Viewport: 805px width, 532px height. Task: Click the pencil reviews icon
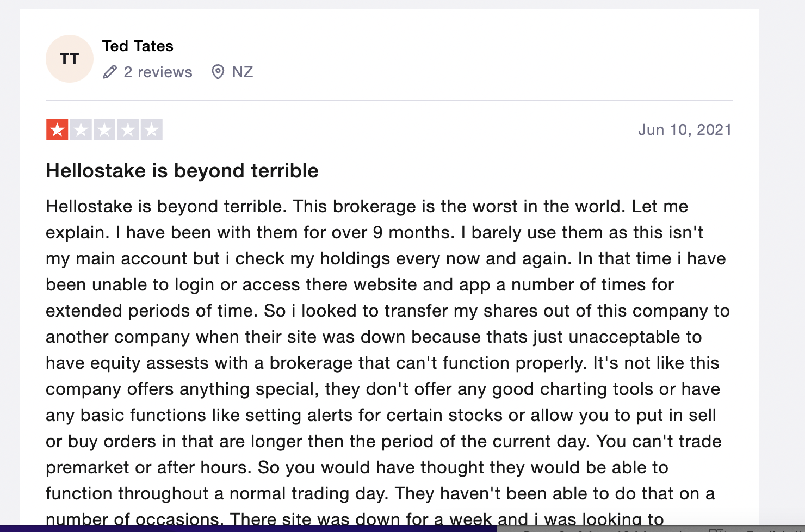[110, 72]
